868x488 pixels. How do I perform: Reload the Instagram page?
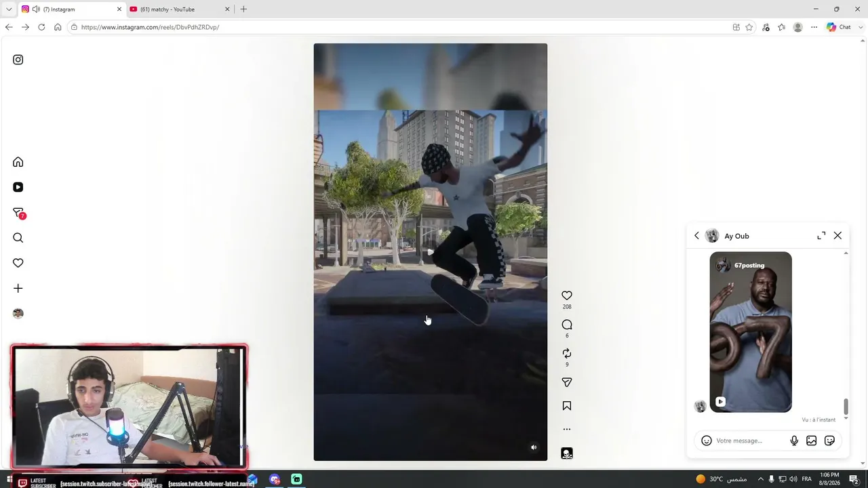click(41, 27)
